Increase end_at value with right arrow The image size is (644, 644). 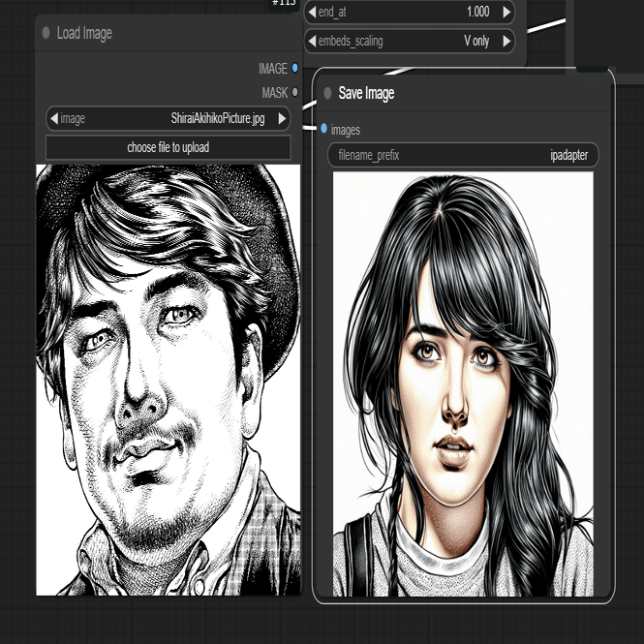point(506,12)
